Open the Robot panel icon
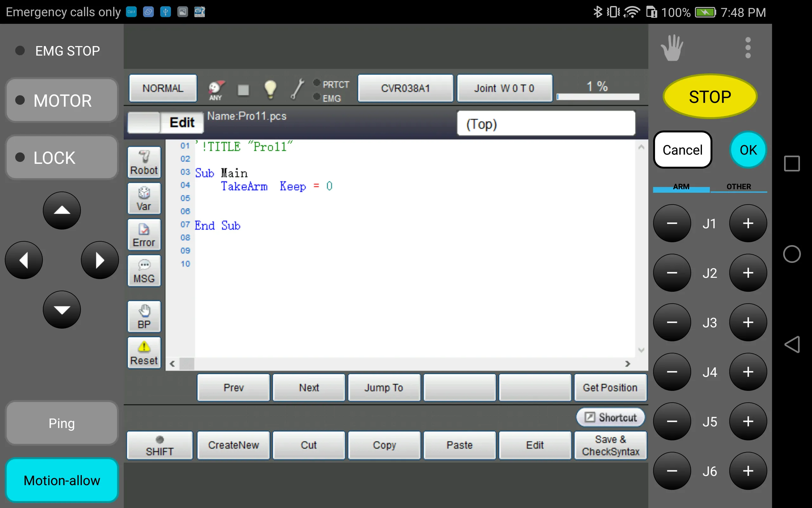 tap(144, 163)
